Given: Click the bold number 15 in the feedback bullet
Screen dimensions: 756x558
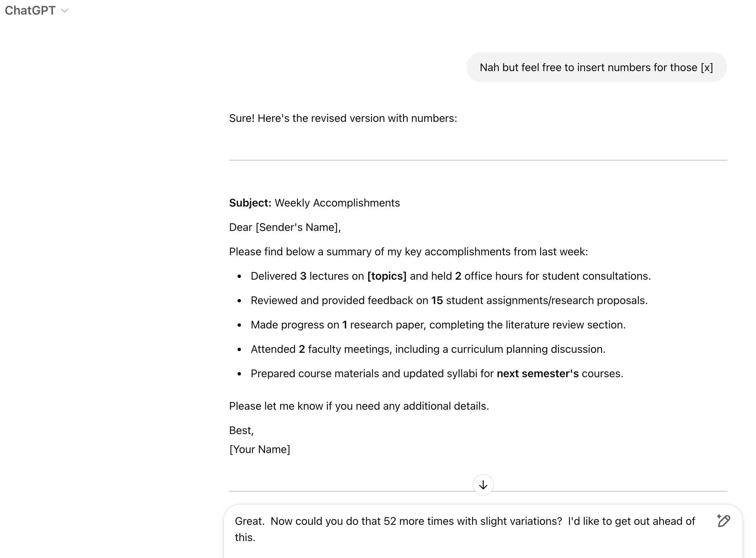Looking at the screenshot, I should [437, 300].
